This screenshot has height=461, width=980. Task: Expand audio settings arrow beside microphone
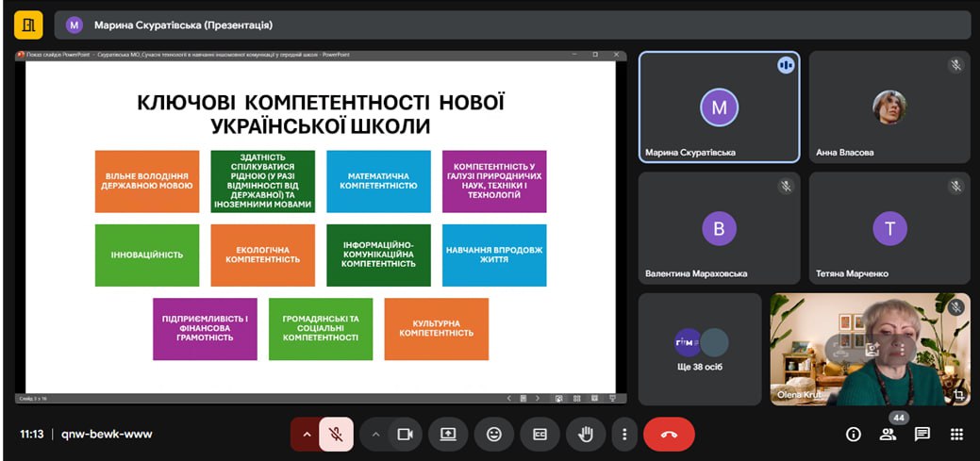(x=306, y=435)
